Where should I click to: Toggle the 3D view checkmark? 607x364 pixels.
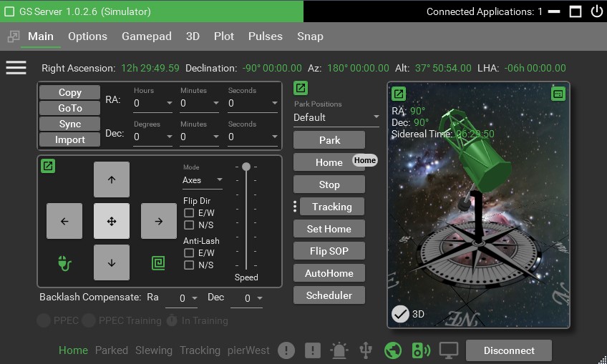[400, 314]
